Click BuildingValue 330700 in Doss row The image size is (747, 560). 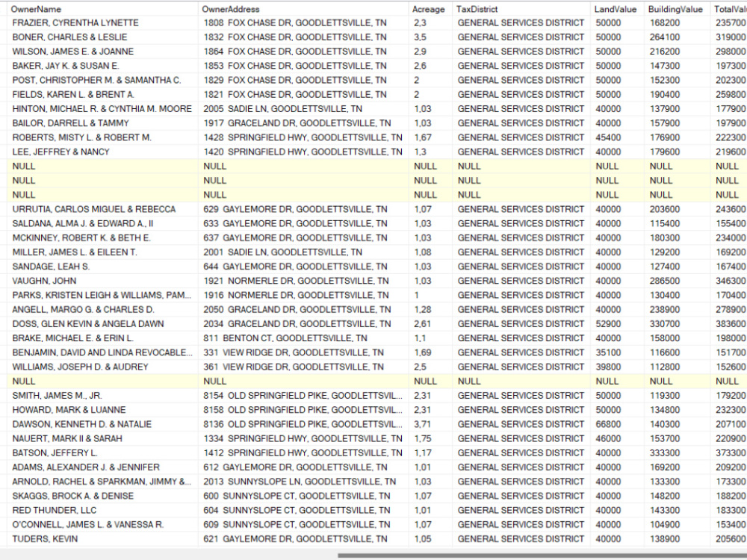pos(677,324)
